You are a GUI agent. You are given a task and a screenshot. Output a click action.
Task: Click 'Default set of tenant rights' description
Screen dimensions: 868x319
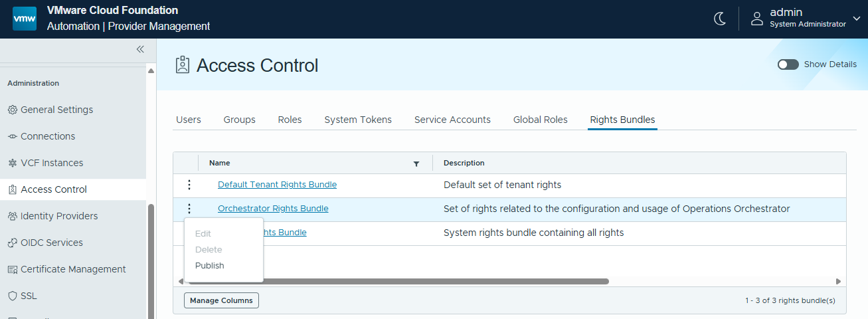pos(503,185)
